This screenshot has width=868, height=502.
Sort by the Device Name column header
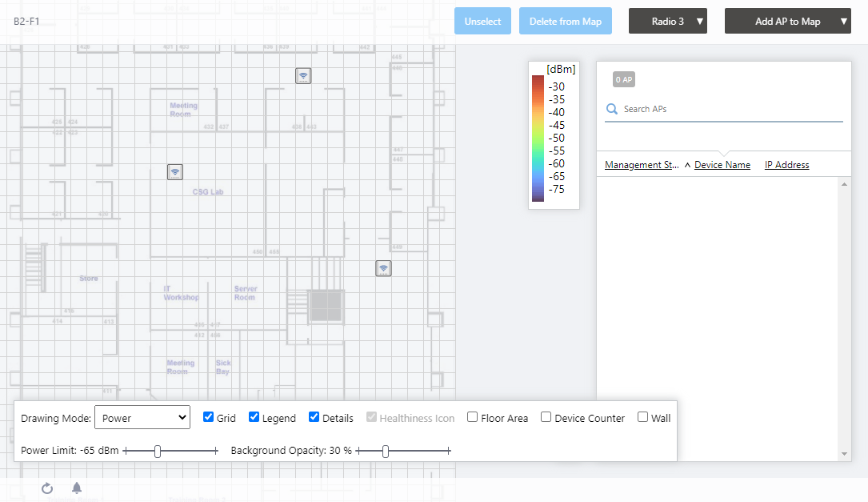[x=722, y=165]
